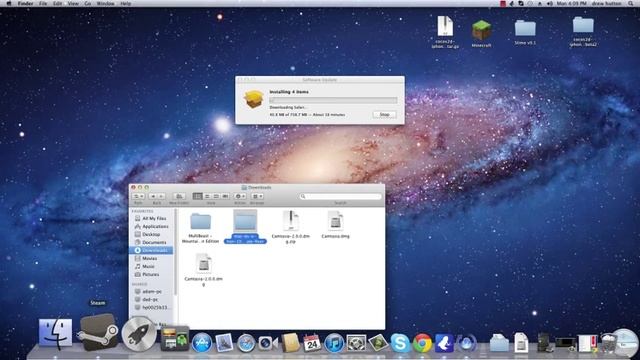The image size is (640, 360).
Task: Select the highlighted folder in Downloads
Action: pos(245,227)
